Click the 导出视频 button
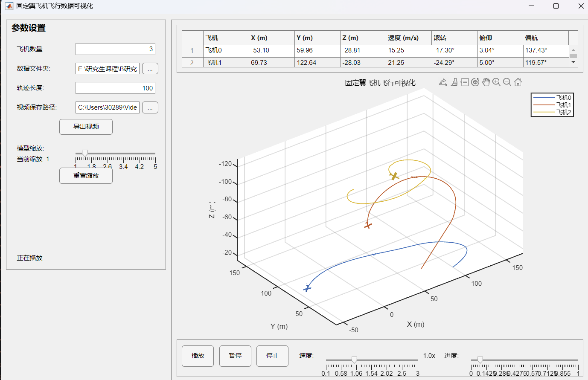Screen dimensions: 588x380 click(x=86, y=127)
